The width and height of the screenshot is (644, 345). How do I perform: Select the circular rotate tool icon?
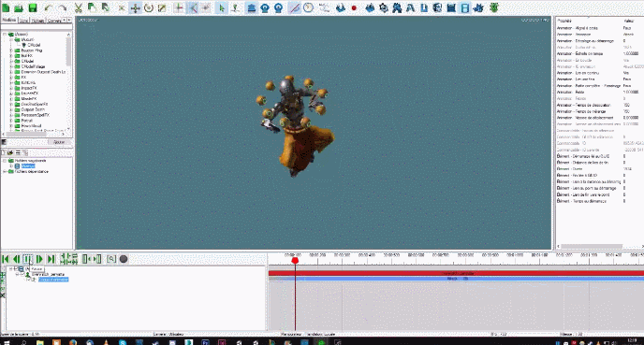(149, 7)
